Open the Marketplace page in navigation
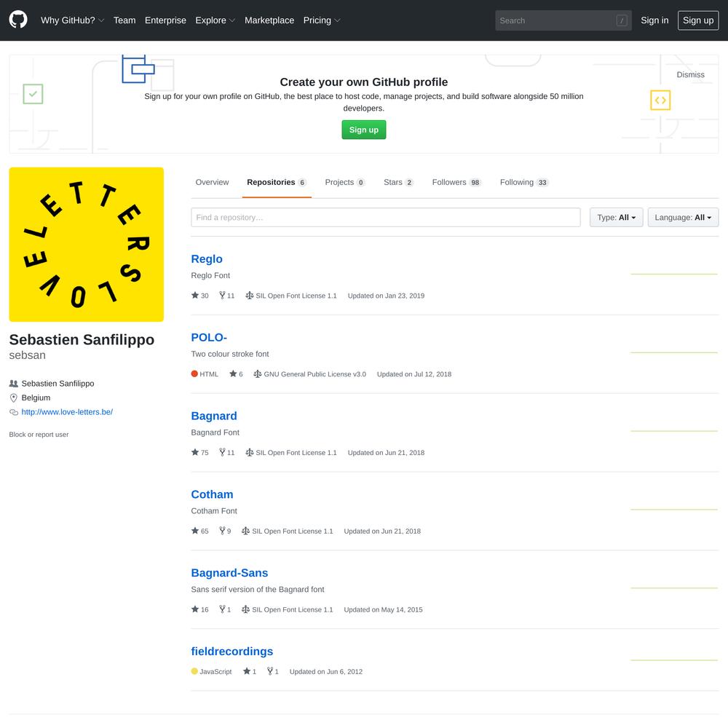Screen dimensions: 728x728 tap(269, 20)
